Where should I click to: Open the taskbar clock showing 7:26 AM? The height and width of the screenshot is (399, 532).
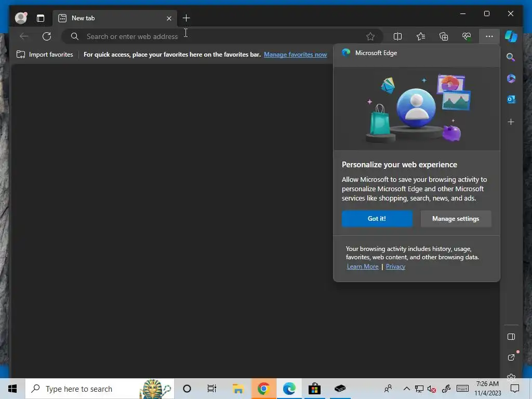(x=487, y=389)
